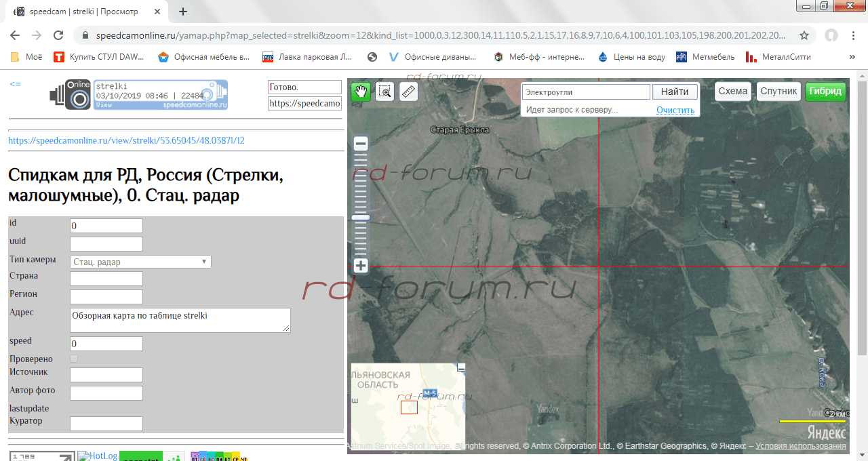
Task: Click the 'Готово.' status field
Action: tap(304, 87)
